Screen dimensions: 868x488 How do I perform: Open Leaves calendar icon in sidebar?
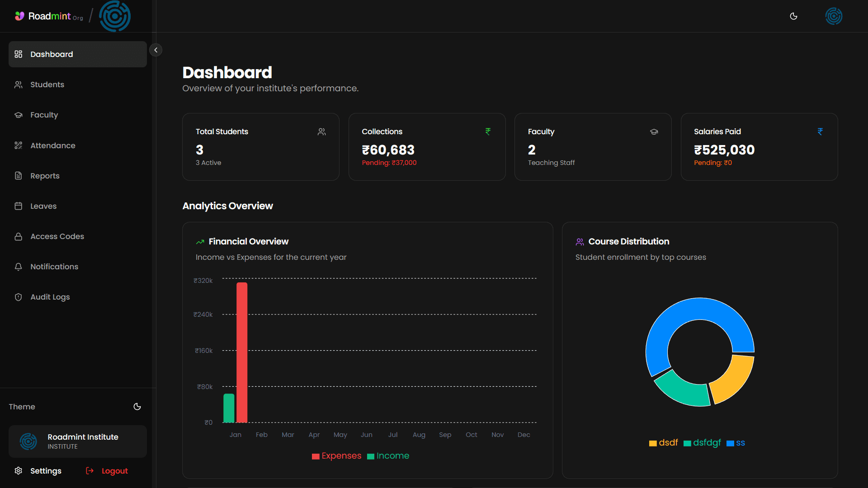(18, 206)
